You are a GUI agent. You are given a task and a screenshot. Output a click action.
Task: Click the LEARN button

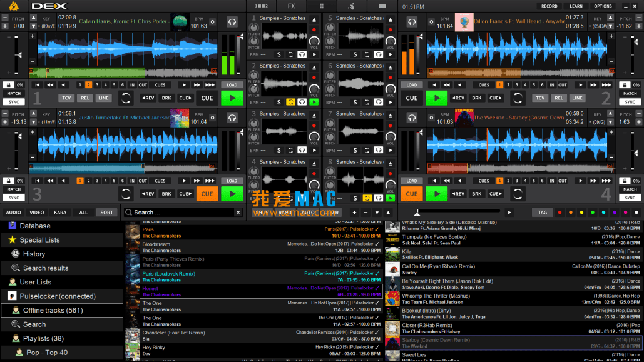tap(576, 6)
